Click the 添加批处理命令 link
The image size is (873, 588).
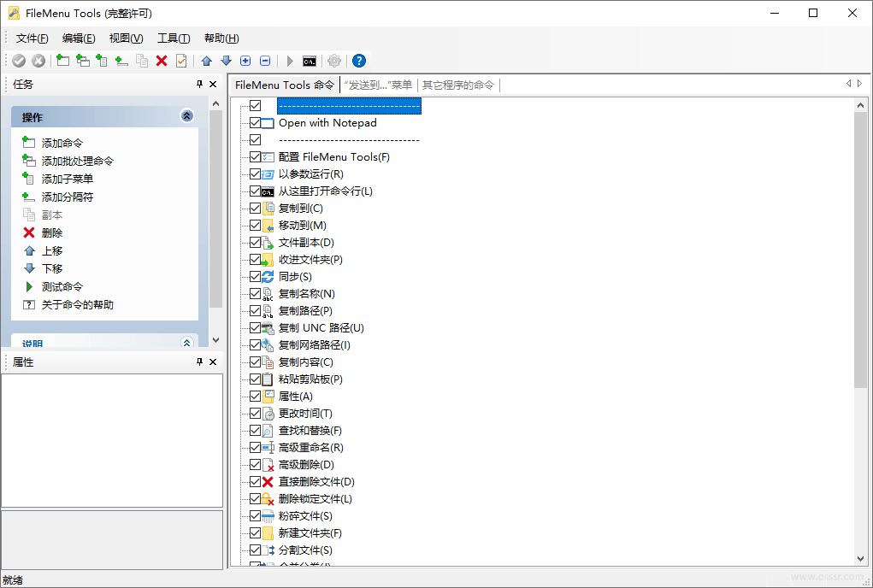click(x=78, y=162)
